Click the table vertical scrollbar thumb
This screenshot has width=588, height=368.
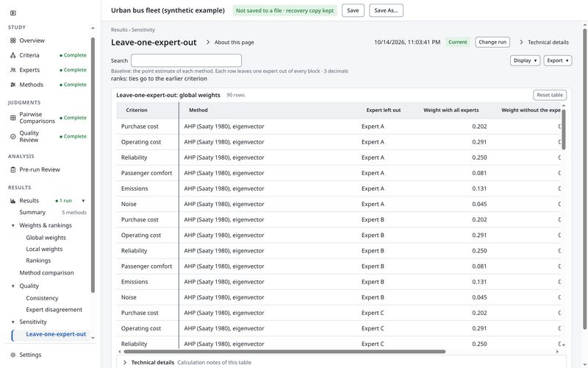(563, 130)
